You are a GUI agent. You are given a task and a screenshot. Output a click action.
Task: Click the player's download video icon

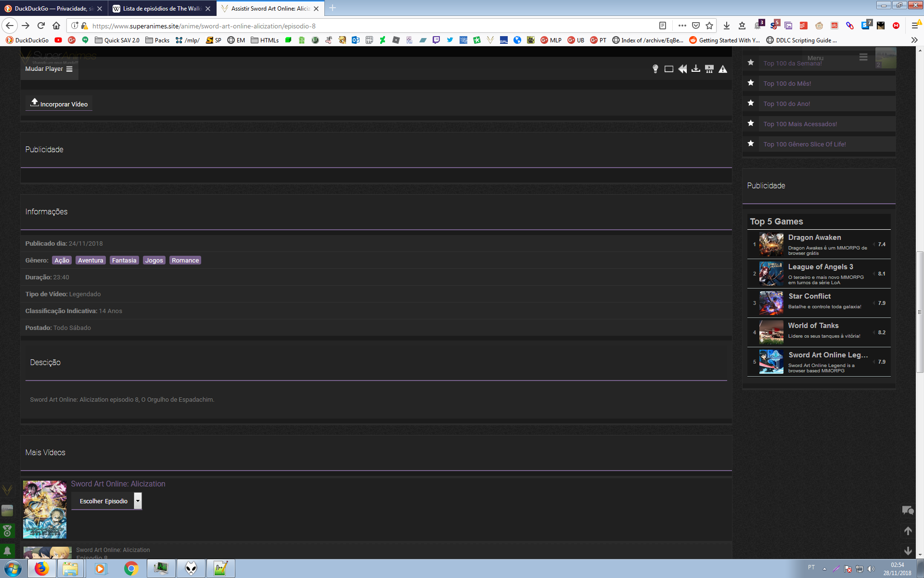point(695,69)
